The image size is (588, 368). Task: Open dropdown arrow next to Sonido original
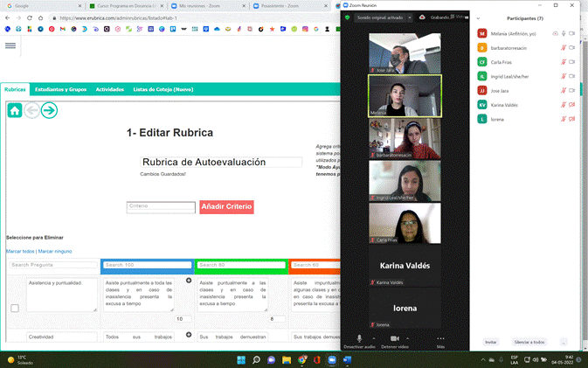pyautogui.click(x=411, y=17)
